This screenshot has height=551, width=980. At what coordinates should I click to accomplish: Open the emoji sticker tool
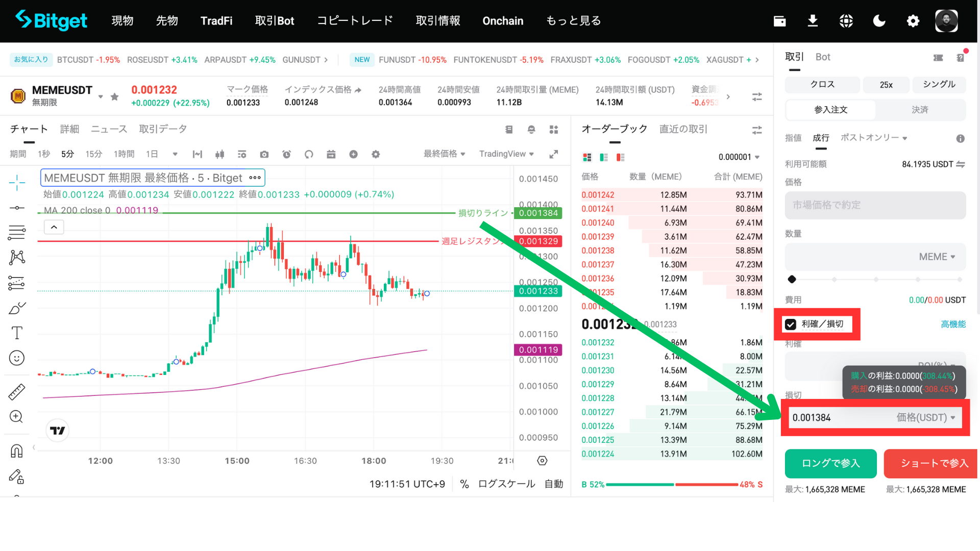click(x=16, y=358)
